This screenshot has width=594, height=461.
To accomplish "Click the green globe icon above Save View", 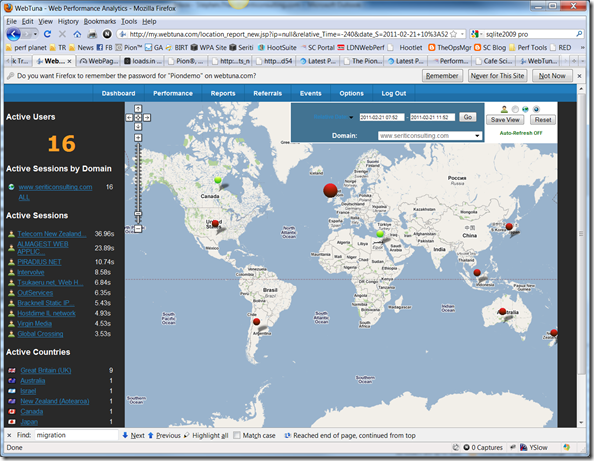I will (x=525, y=109).
